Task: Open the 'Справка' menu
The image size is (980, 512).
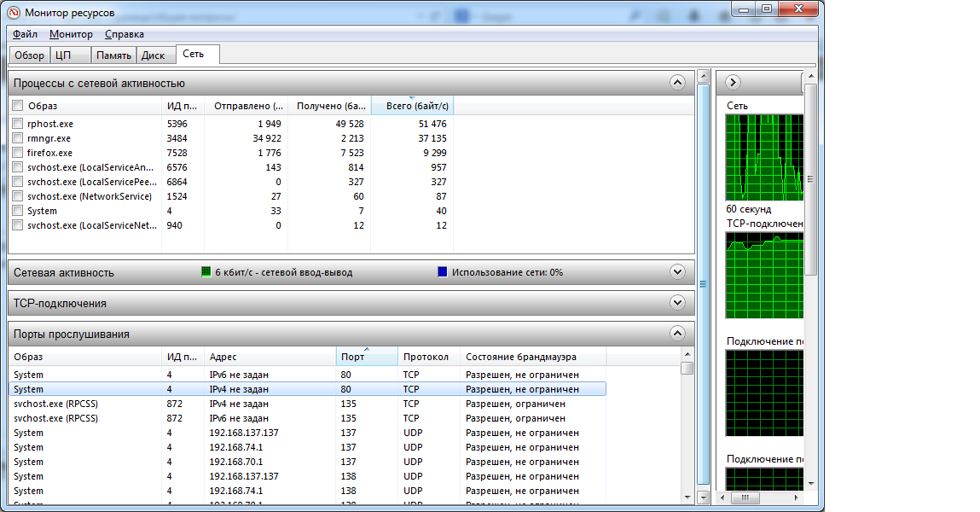Action: click(125, 34)
